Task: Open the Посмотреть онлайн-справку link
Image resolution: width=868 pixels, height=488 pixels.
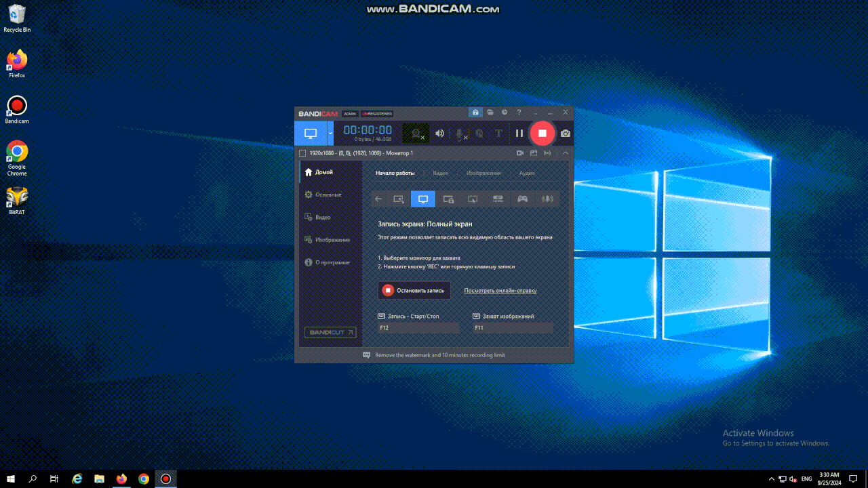Action: tap(500, 290)
